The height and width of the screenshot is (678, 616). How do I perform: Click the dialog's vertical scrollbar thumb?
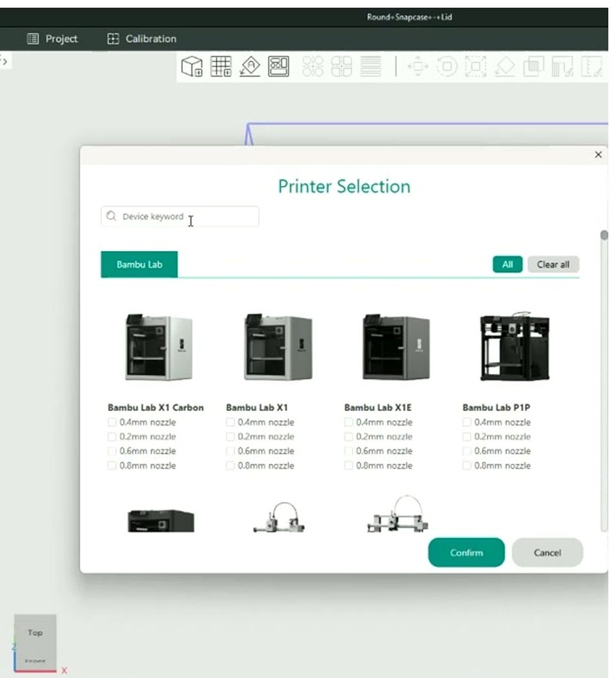pyautogui.click(x=604, y=236)
